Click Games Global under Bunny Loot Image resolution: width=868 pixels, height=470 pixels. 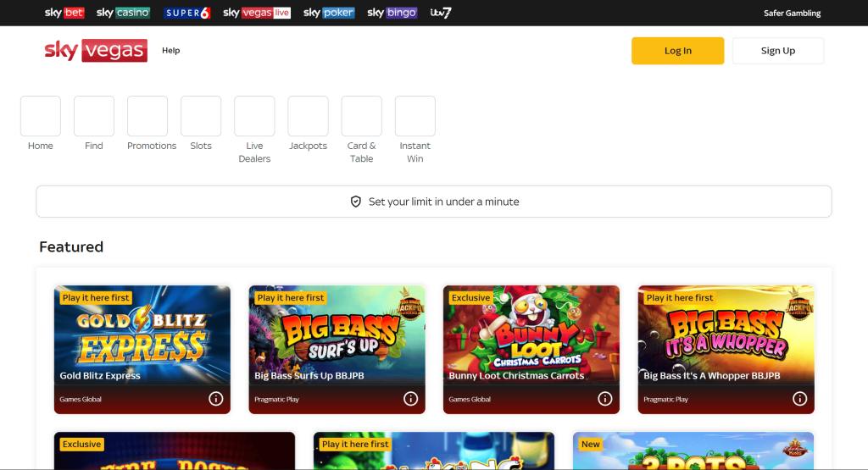tap(470, 399)
